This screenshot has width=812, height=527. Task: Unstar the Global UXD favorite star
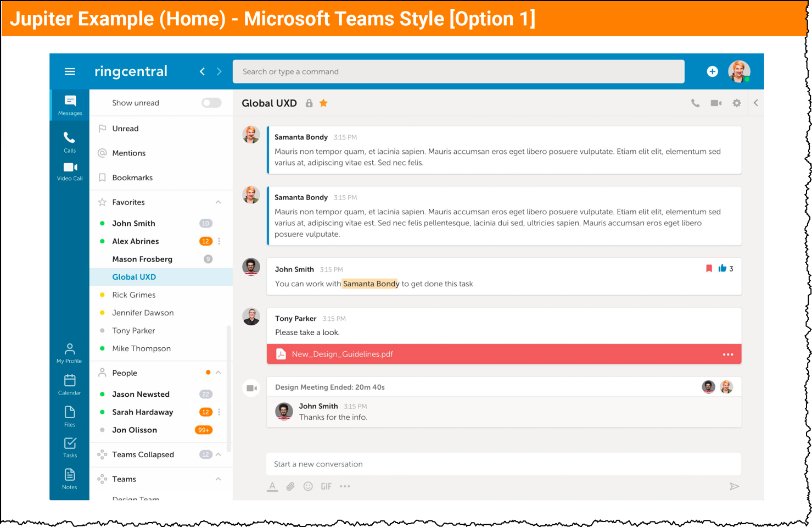323,103
